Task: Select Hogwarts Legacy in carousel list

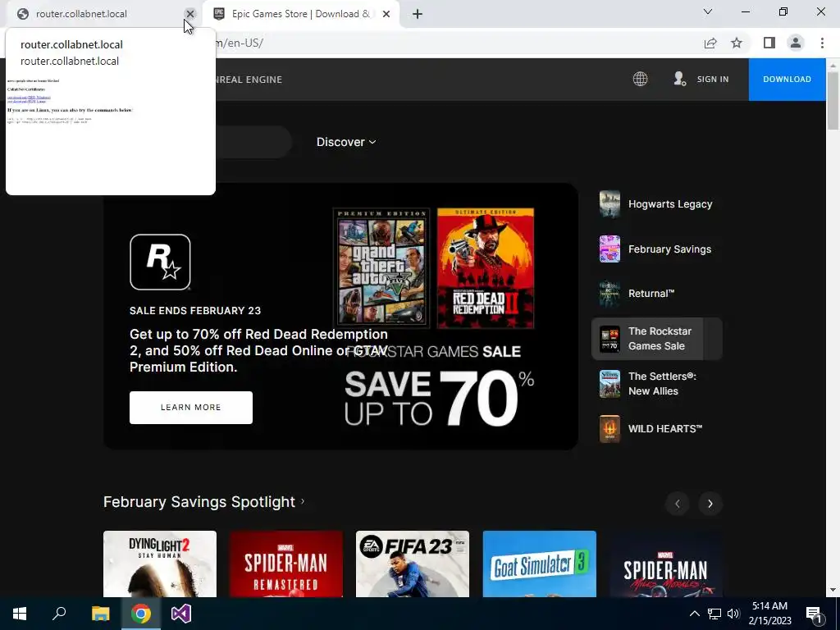Action: point(657,204)
